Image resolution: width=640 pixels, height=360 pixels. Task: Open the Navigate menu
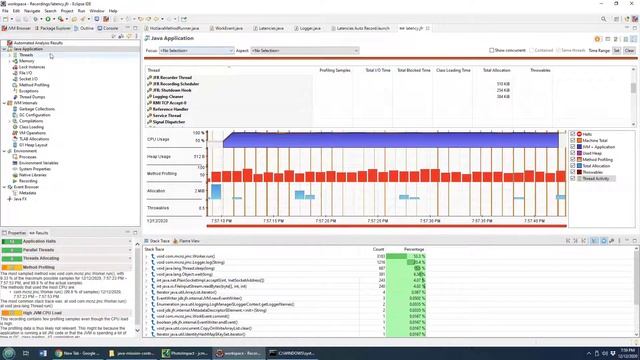point(32,11)
